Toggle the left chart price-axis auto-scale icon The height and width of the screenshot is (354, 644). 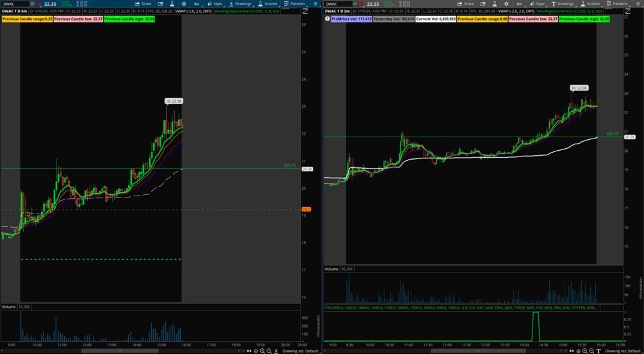pyautogui.click(x=305, y=12)
